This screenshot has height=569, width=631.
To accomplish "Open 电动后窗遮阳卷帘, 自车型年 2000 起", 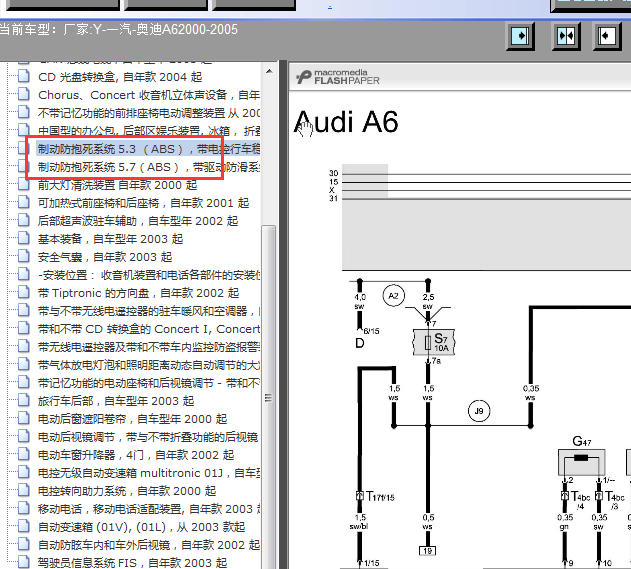I will 132,419.
